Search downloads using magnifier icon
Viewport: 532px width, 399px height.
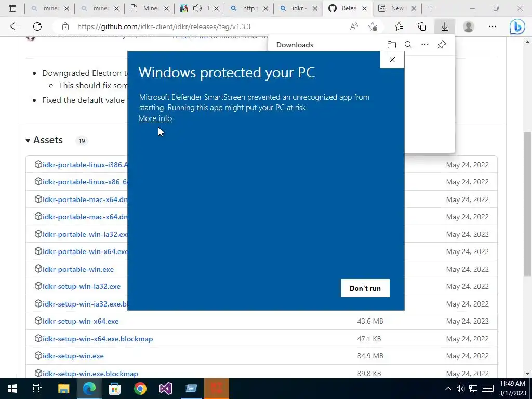point(408,45)
